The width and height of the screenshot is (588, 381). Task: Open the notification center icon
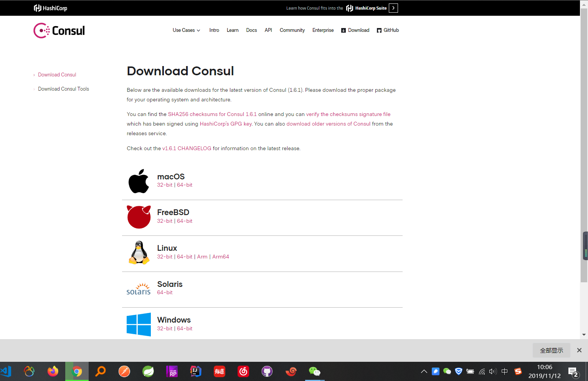point(573,372)
